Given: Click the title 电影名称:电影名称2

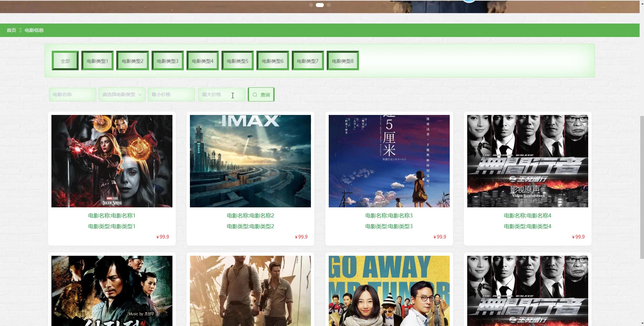Looking at the screenshot, I should click(250, 215).
